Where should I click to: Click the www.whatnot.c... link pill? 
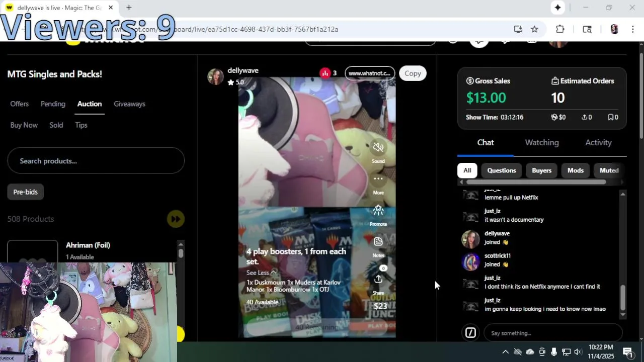(370, 73)
